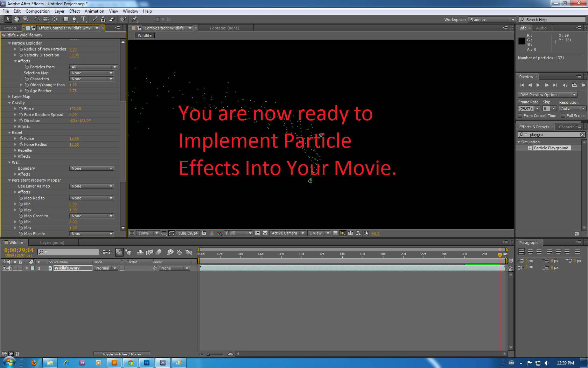
Task: Select the Hand tool
Action: click(x=16, y=19)
